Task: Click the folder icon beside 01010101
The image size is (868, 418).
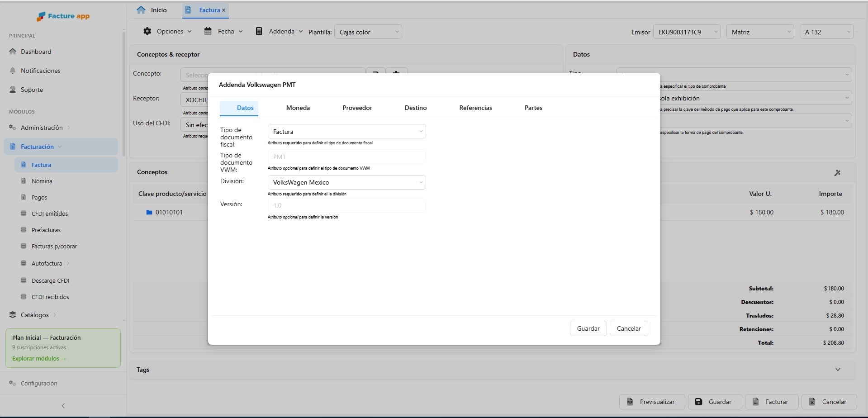Action: [149, 212]
